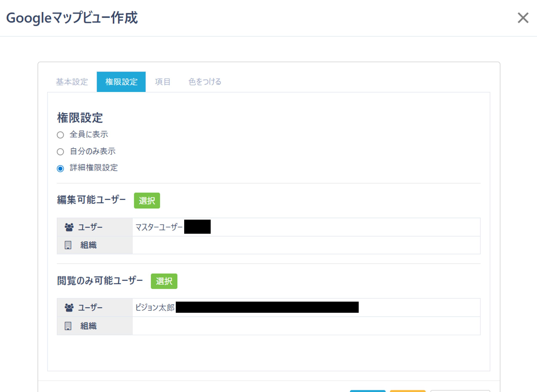Viewport: 537px width, 392px height.
Task: Switch to the 基本設定 tab
Action: coord(72,82)
